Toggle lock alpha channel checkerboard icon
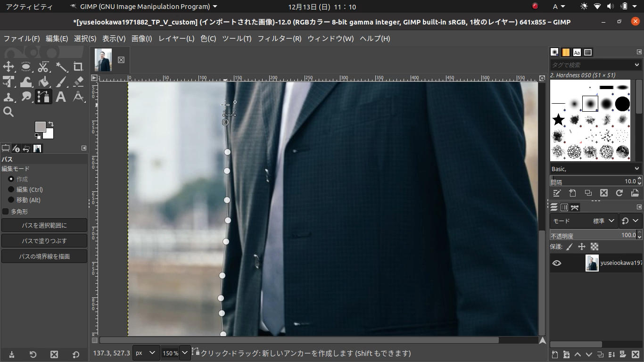The image size is (644, 362). click(594, 247)
